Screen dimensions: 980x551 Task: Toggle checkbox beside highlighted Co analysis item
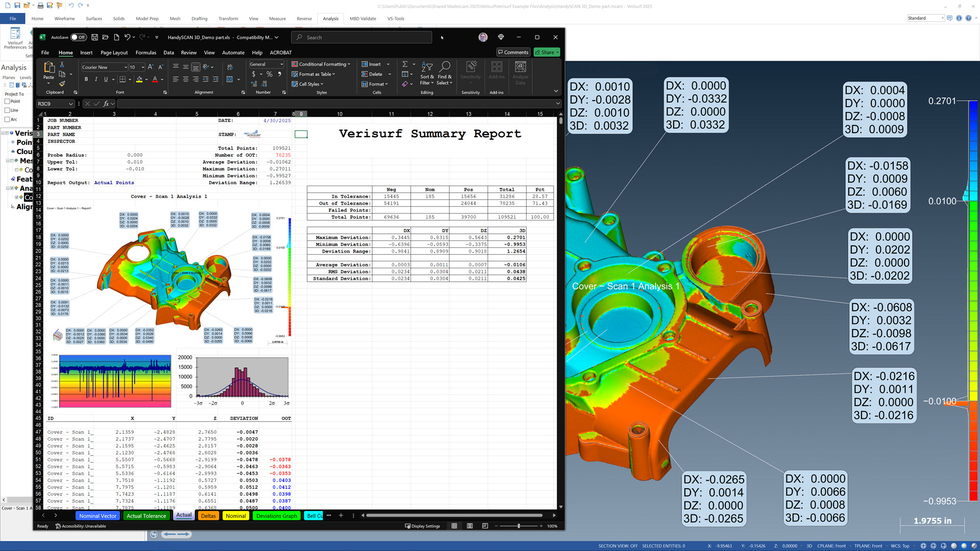click(x=16, y=197)
